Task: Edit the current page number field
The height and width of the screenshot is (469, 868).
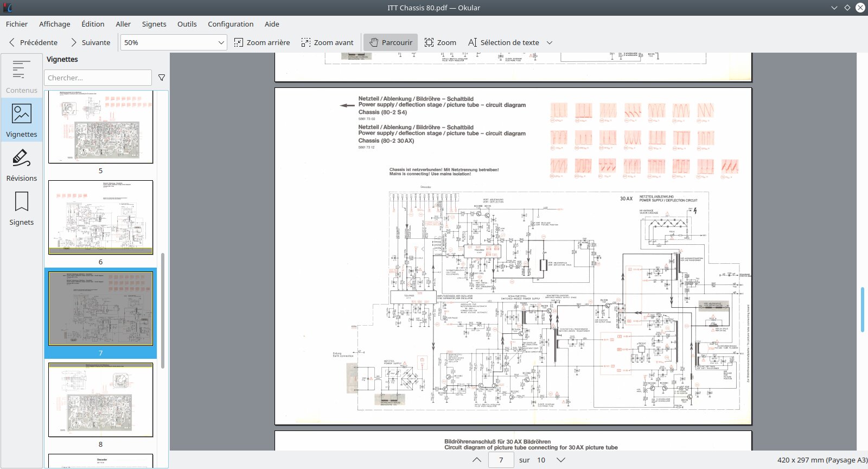Action: pyautogui.click(x=501, y=460)
